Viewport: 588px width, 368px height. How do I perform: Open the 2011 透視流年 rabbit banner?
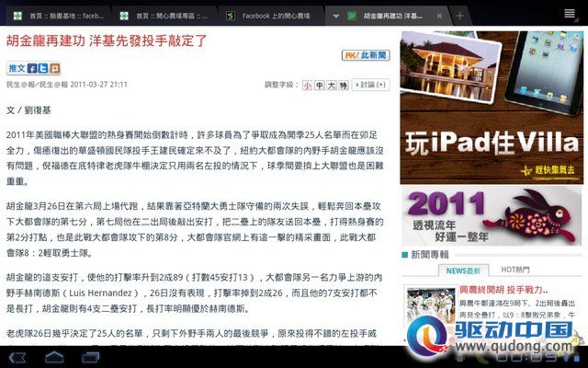click(492, 217)
